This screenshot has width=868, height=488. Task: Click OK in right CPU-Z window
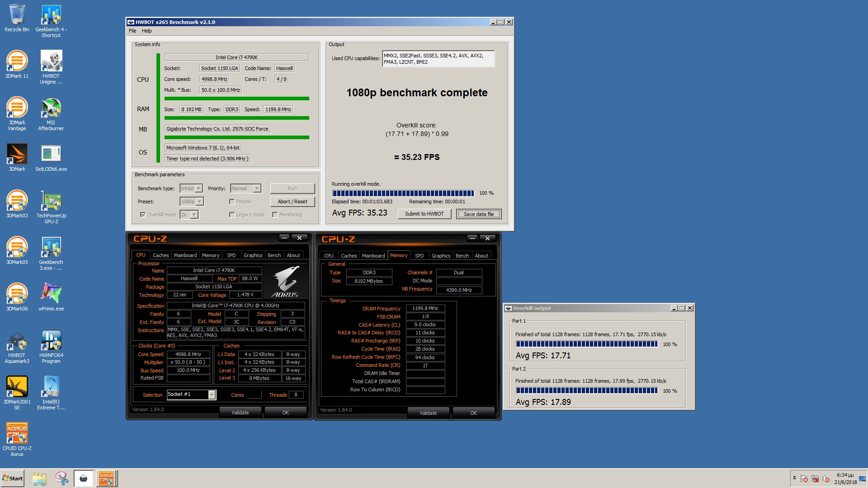473,413
